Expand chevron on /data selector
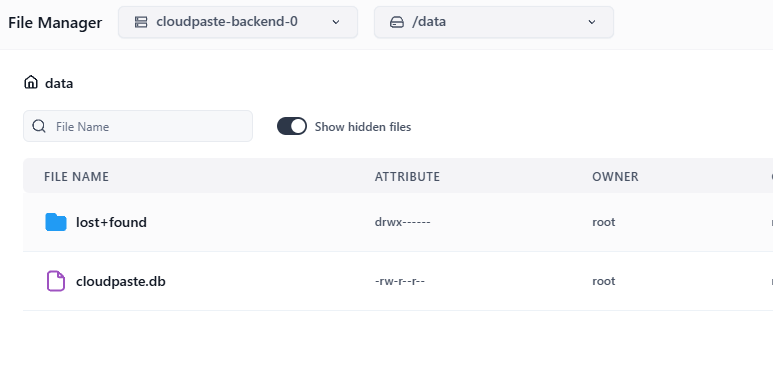773x388 pixels. pyautogui.click(x=592, y=22)
